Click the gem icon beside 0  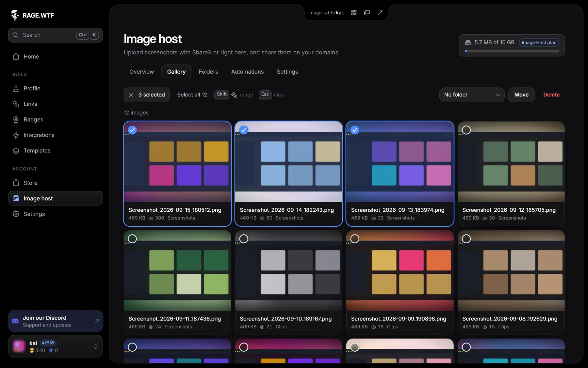click(x=50, y=350)
